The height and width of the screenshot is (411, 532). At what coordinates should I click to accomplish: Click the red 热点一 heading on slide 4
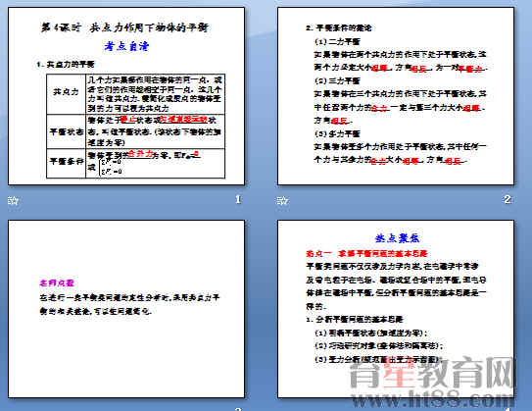tap(366, 253)
